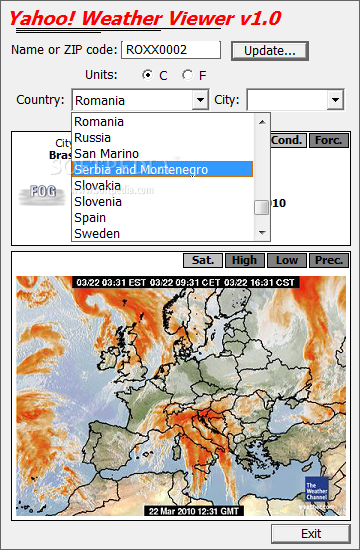
Task: Click the FOG weather condition icon
Action: coord(42,194)
